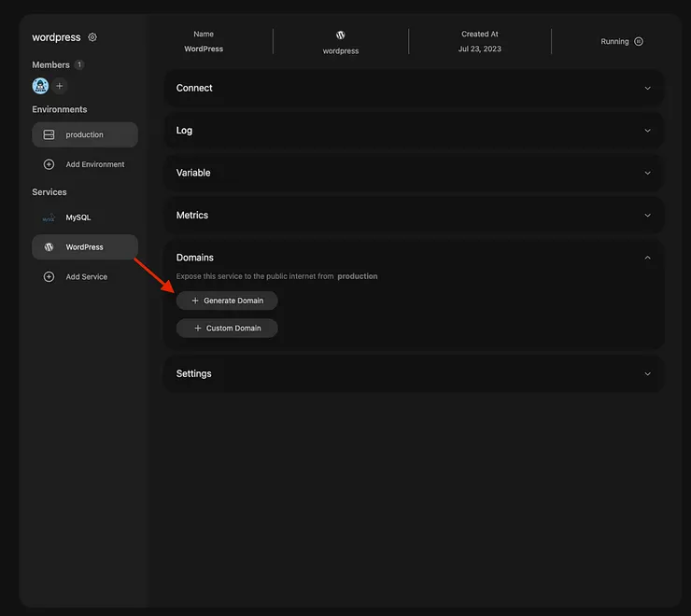Image resolution: width=691 pixels, height=616 pixels.
Task: Click the member avatar icon
Action: [40, 86]
